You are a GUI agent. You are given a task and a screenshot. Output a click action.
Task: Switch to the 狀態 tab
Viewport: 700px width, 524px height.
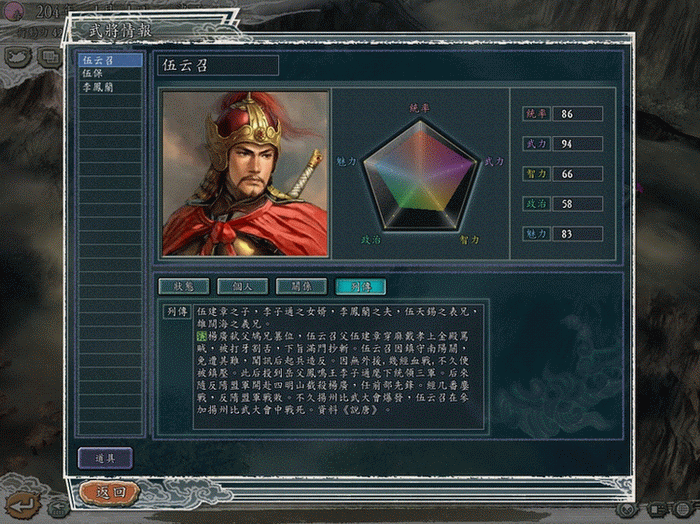183,287
